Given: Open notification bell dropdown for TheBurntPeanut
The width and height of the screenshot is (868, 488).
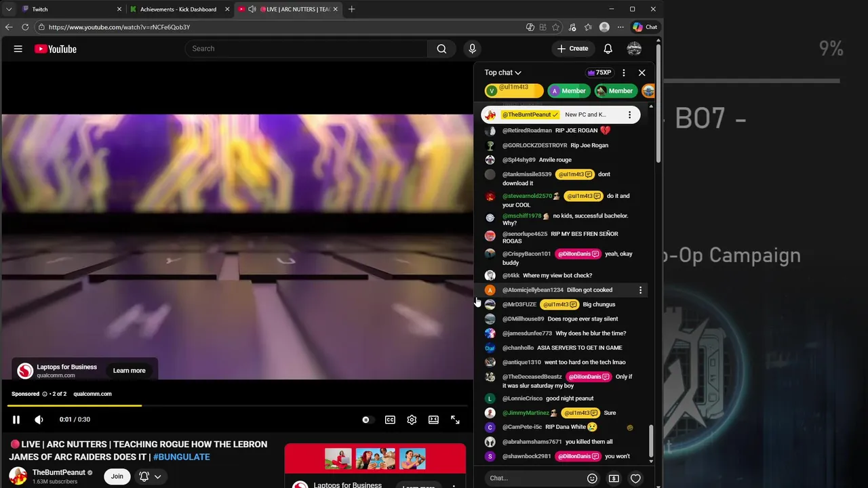Looking at the screenshot, I should 151,476.
